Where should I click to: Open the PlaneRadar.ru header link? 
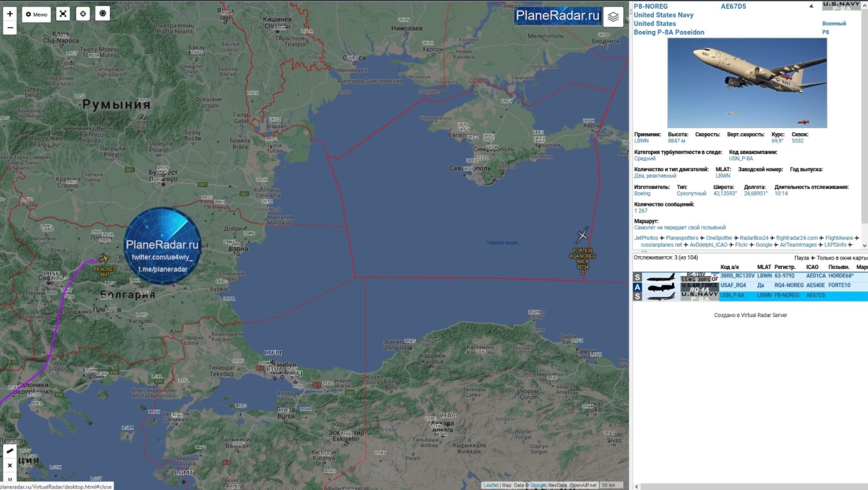tap(558, 15)
